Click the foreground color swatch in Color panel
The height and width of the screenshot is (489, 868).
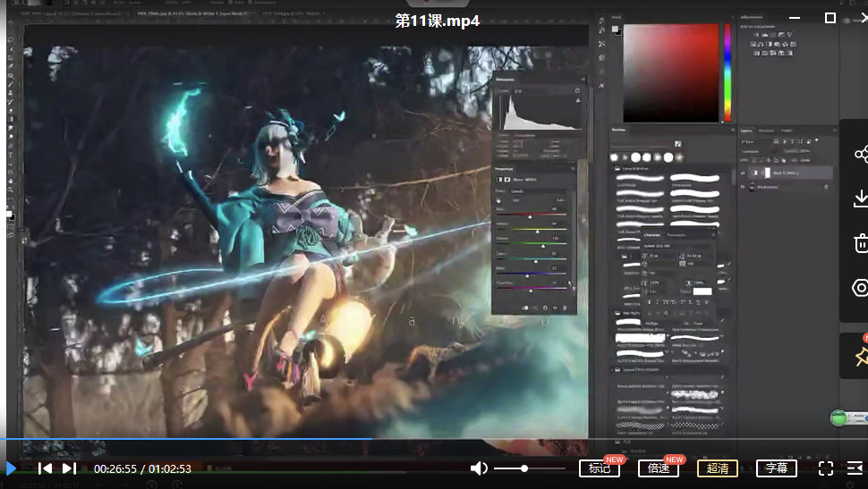pos(615,29)
